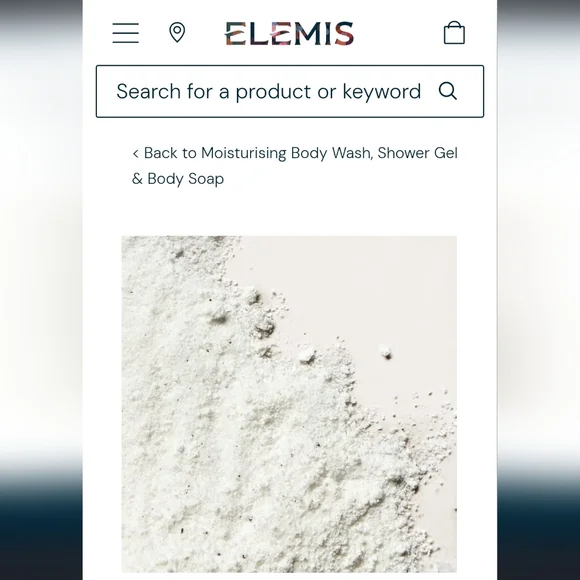The height and width of the screenshot is (580, 580).
Task: Open the white powder product image
Action: point(289,404)
